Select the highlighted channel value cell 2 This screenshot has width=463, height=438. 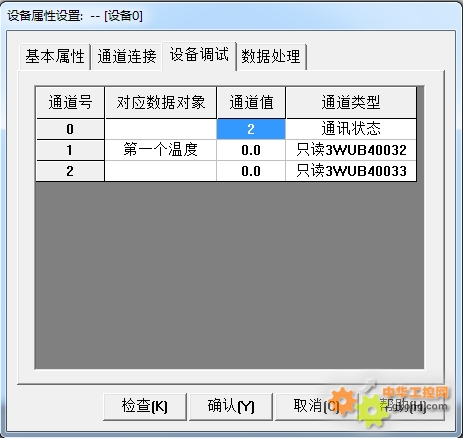[251, 129]
